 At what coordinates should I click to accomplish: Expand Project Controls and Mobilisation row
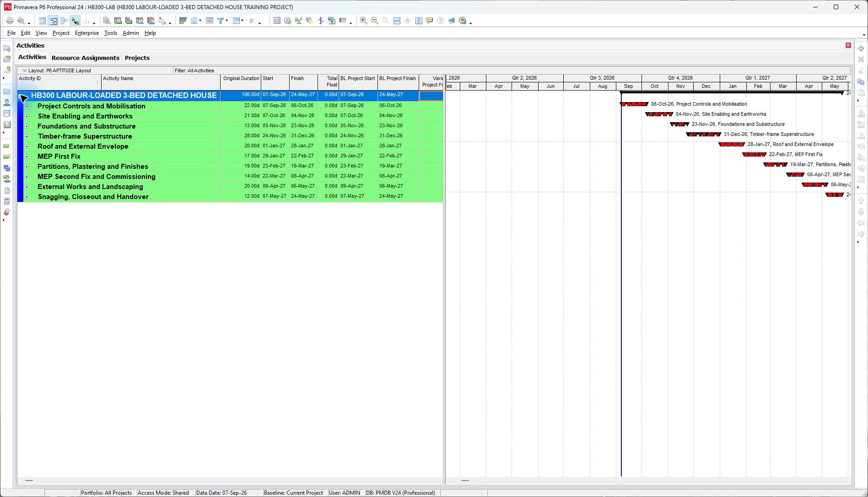27,106
